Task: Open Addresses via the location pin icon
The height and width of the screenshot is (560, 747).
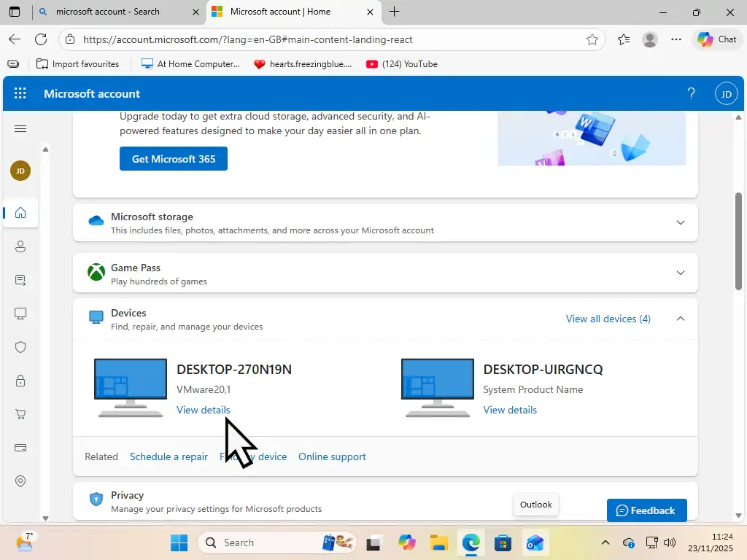Action: pyautogui.click(x=20, y=481)
